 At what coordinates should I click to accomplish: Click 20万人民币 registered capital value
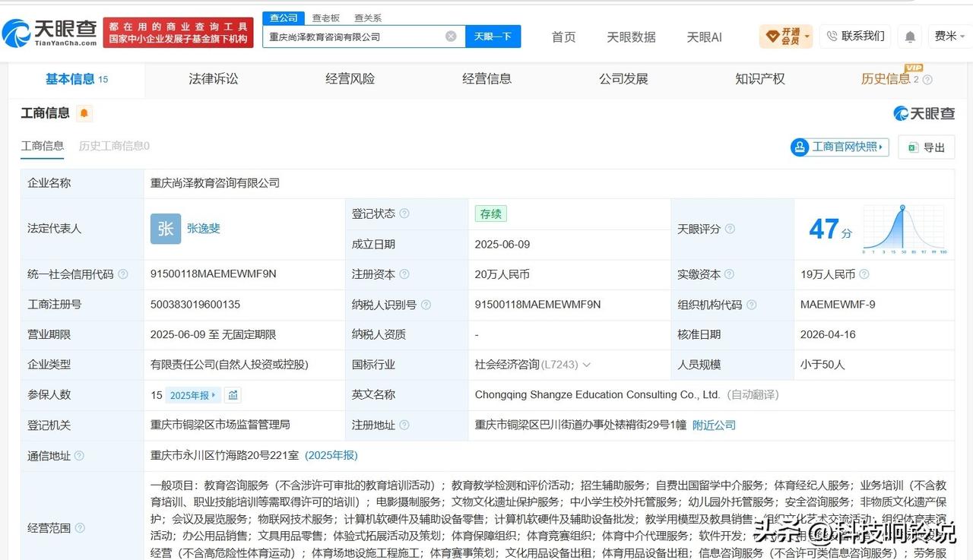pos(502,274)
